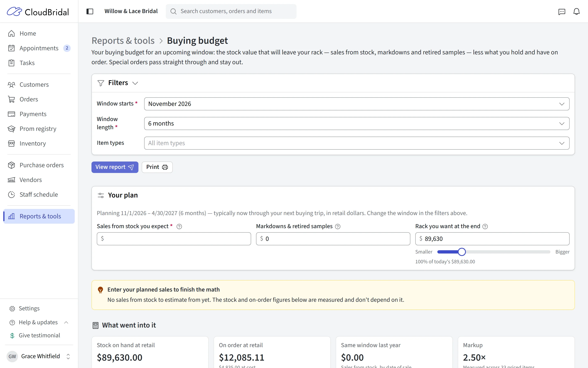Viewport: 588px width, 368px height.
Task: Open Customers page
Action: (39, 84)
